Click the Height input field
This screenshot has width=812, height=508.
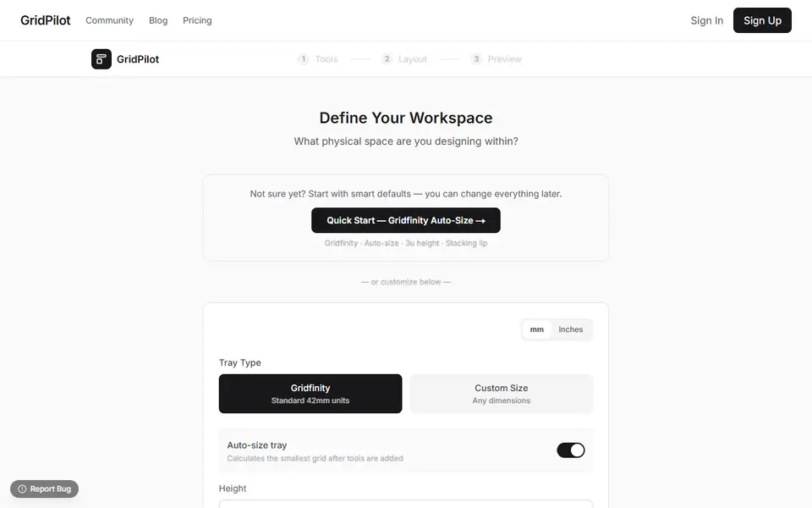[x=406, y=504]
